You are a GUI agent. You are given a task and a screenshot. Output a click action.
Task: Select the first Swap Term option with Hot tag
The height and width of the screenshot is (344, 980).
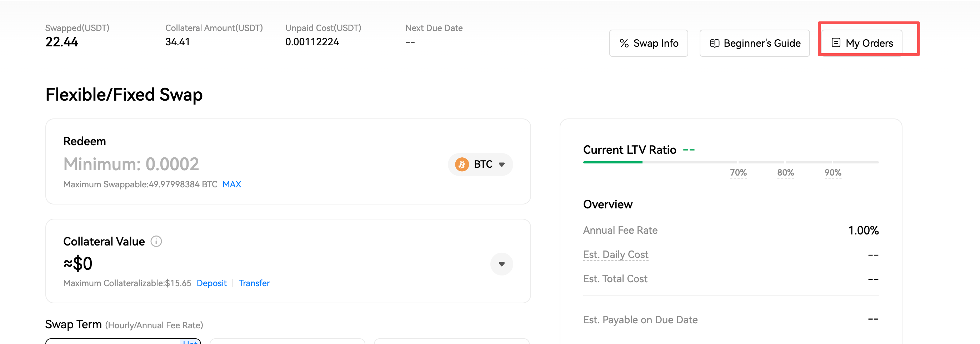coord(123,341)
